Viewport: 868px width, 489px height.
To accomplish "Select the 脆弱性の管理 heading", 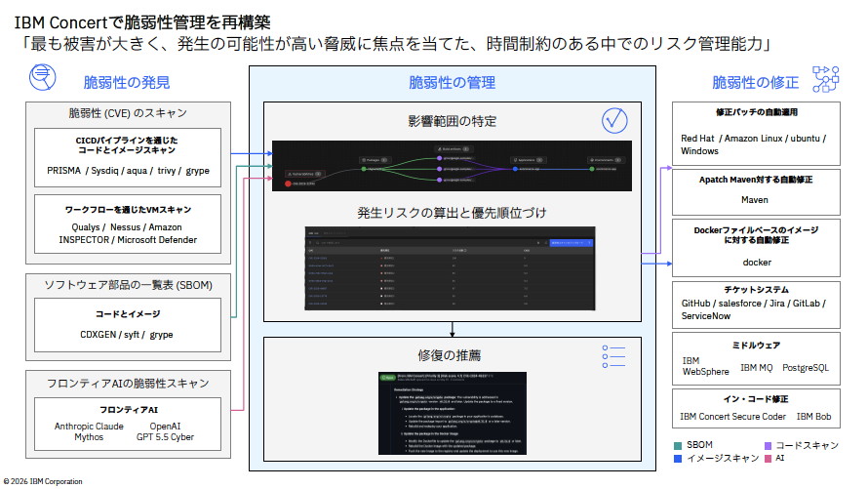I will pos(452,83).
